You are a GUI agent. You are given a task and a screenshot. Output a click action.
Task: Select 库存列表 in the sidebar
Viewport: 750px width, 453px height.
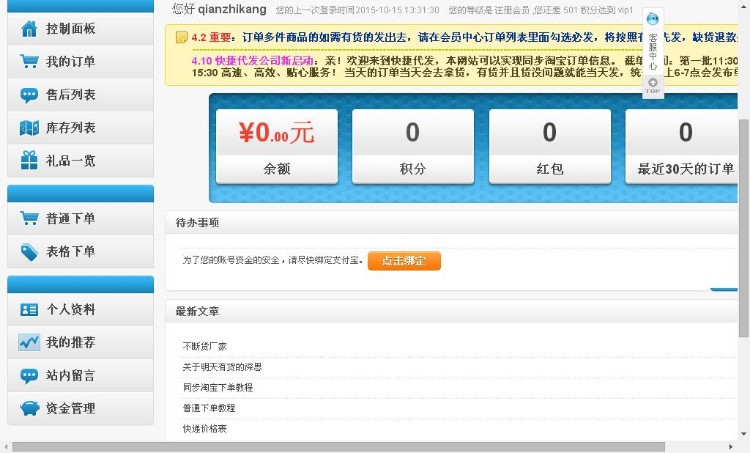(x=80, y=128)
